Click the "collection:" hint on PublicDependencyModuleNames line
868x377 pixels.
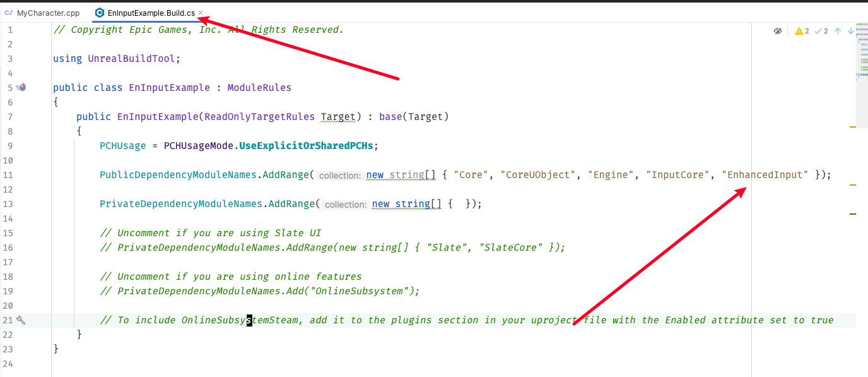pos(340,176)
